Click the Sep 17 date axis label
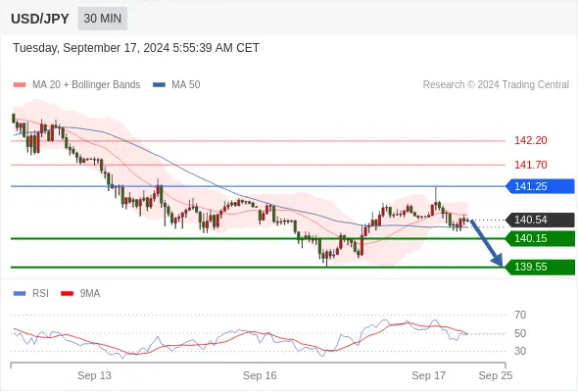578x392 pixels. (428, 375)
